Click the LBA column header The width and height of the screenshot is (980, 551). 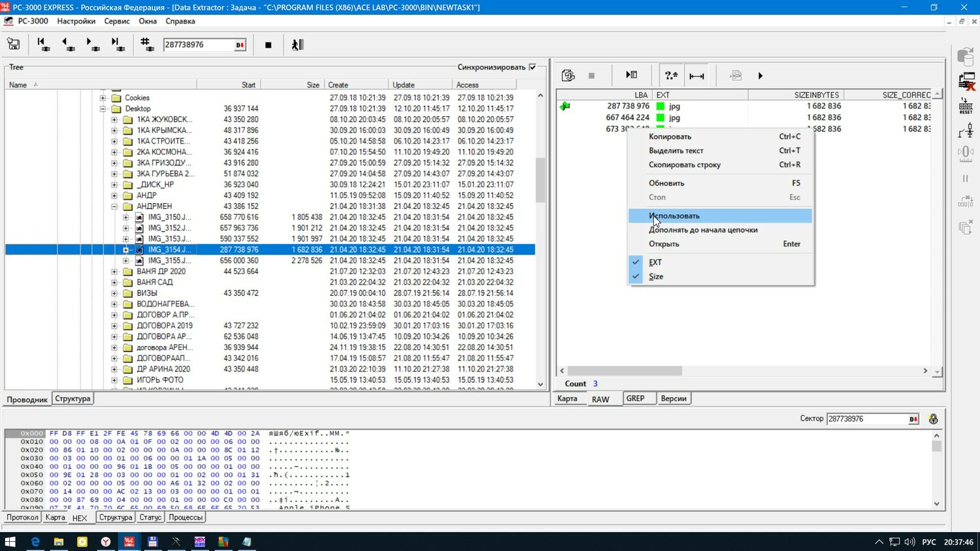pos(604,95)
